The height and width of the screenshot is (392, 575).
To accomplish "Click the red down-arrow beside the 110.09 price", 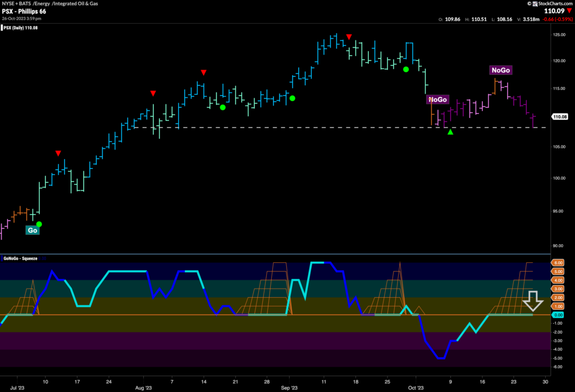I will click(x=570, y=11).
